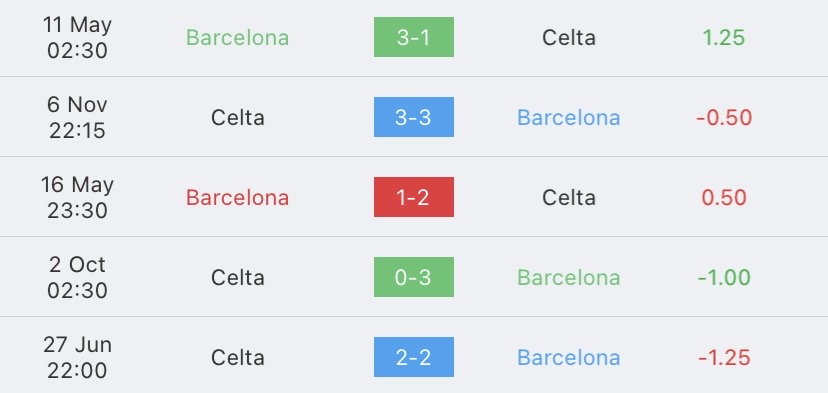Open Barcelona team in 6 Nov match
Viewport: 828px width, 393px height.
pos(569,117)
